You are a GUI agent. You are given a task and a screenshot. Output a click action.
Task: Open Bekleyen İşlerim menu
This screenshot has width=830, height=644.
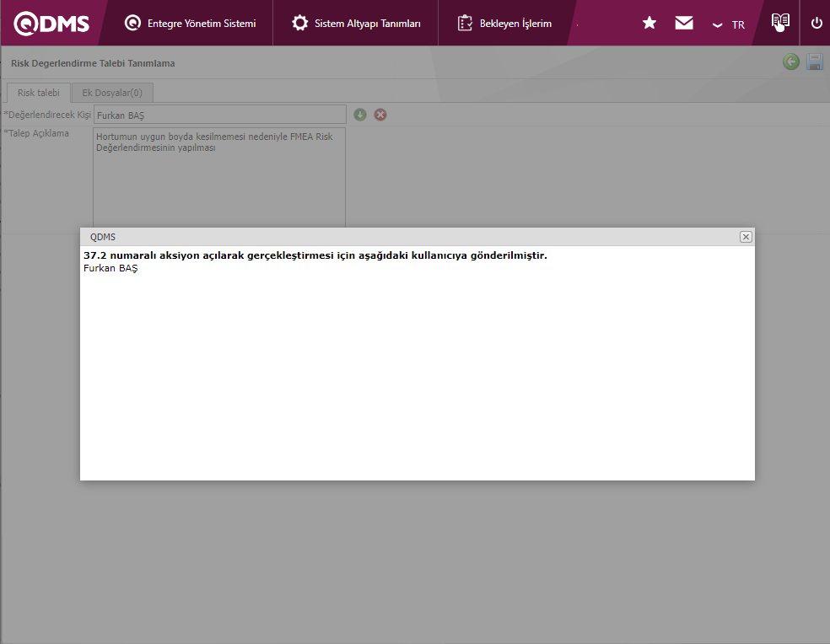504,24
